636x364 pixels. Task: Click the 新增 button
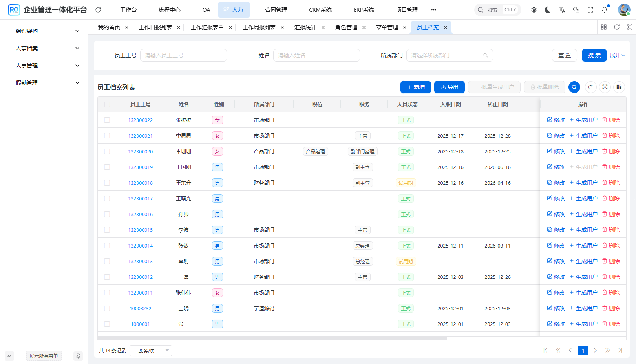[416, 87]
